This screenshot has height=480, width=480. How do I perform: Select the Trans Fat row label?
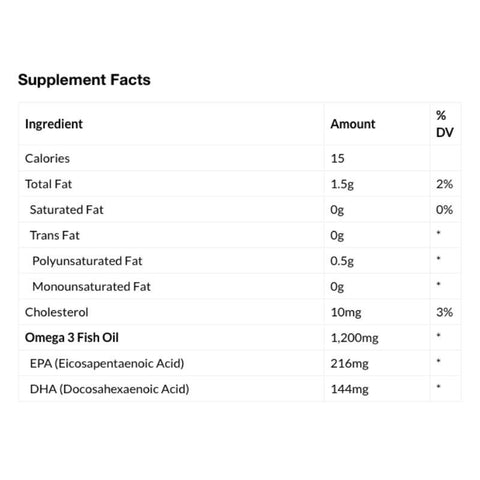55,235
